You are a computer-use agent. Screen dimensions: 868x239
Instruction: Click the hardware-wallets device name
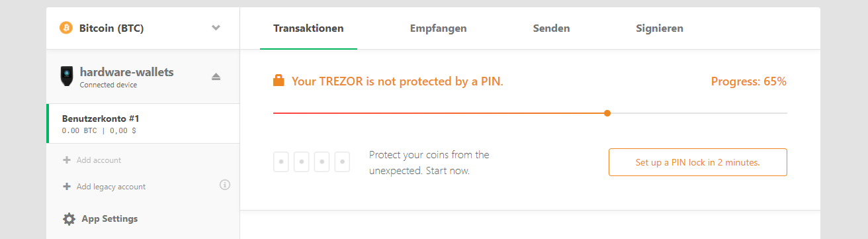point(126,72)
